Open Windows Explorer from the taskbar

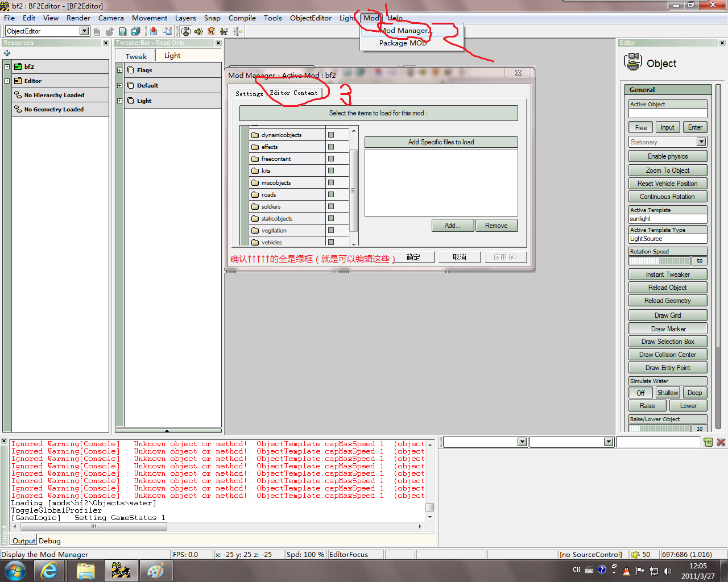tap(85, 570)
